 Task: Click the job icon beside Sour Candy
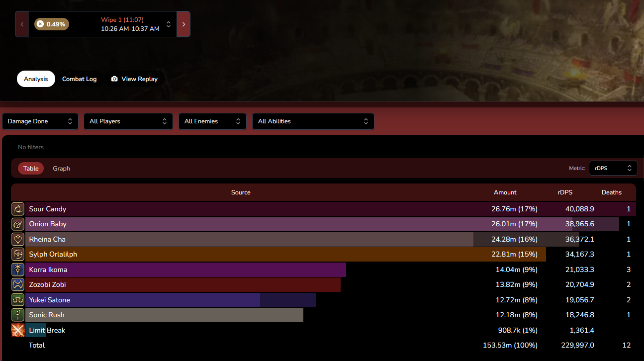pyautogui.click(x=18, y=209)
